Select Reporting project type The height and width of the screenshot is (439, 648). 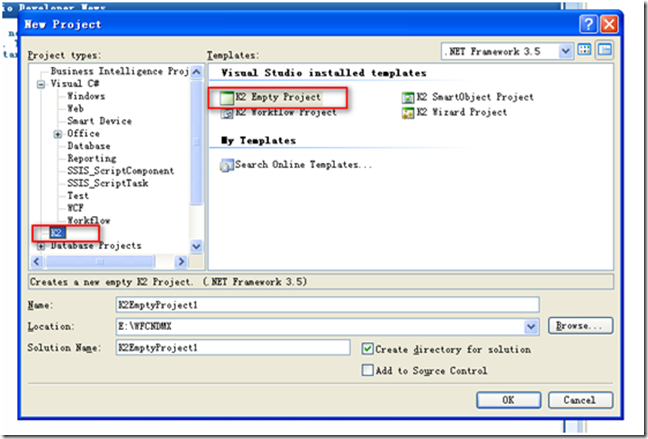(92, 158)
